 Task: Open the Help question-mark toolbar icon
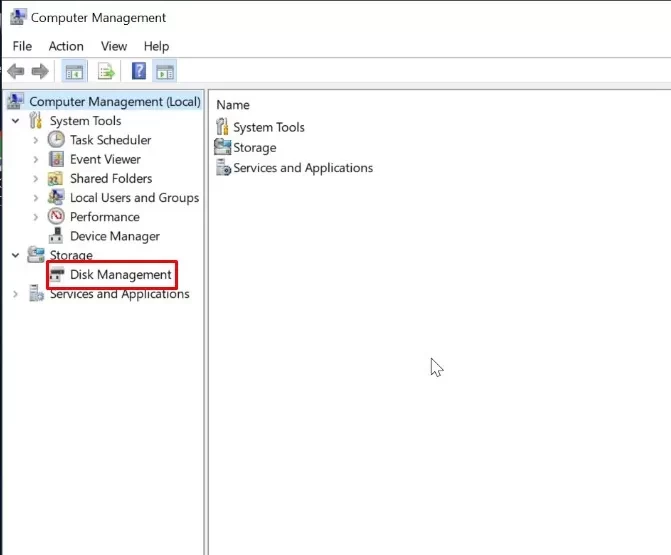[139, 71]
